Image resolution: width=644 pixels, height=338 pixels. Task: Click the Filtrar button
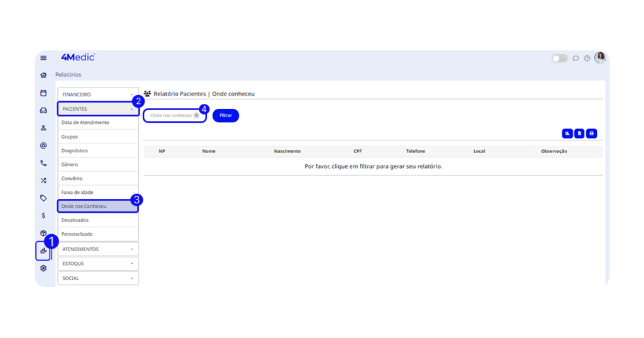pos(226,116)
